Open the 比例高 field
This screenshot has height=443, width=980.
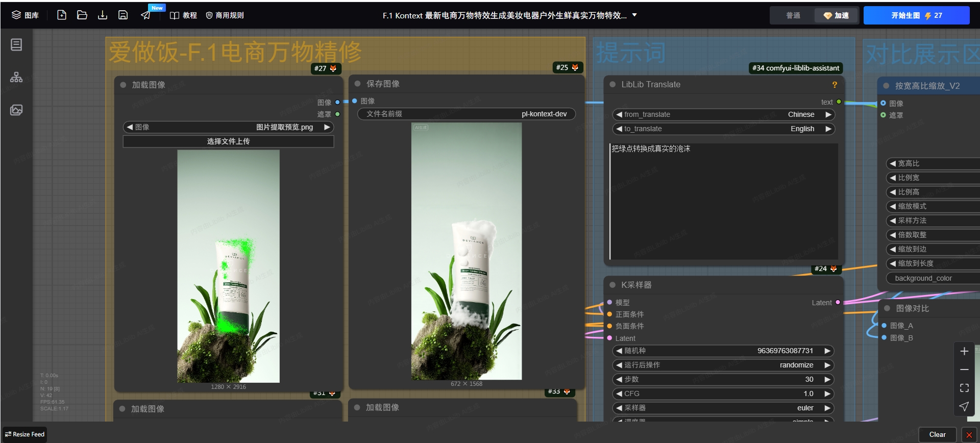(933, 192)
